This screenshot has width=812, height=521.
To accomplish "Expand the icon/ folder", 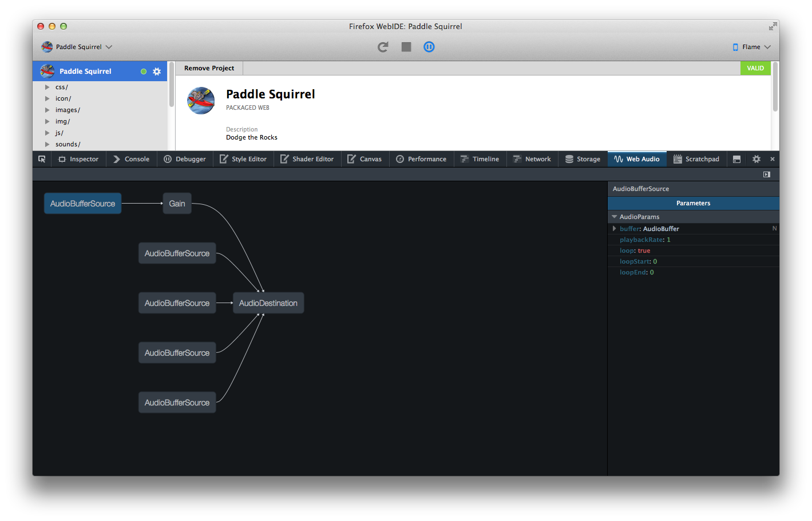I will tap(47, 98).
